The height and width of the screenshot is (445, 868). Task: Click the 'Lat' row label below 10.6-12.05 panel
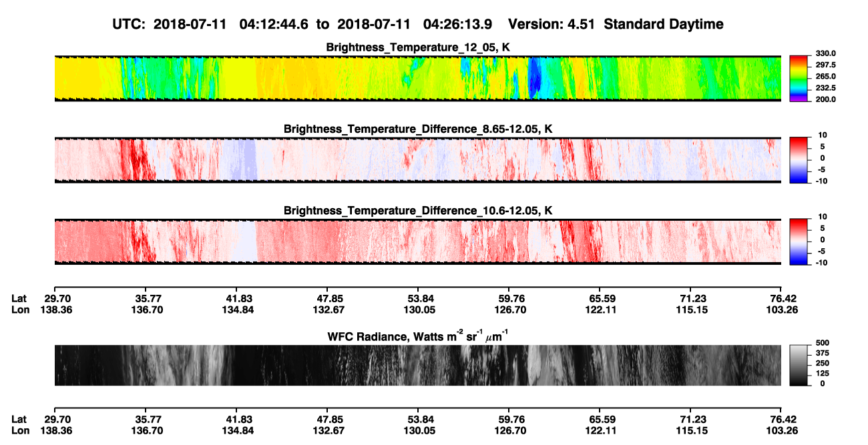(x=19, y=299)
